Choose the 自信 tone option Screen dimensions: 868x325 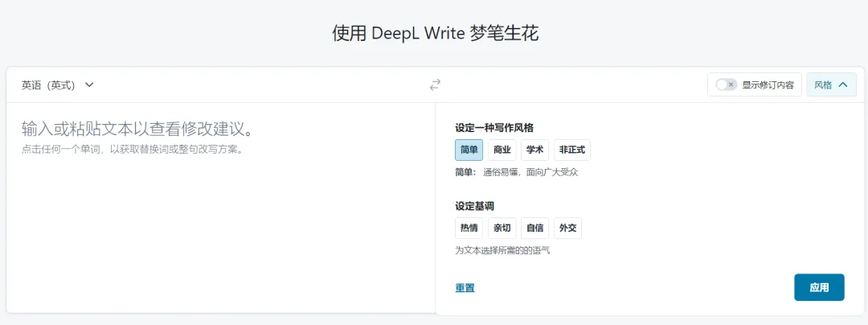click(534, 228)
